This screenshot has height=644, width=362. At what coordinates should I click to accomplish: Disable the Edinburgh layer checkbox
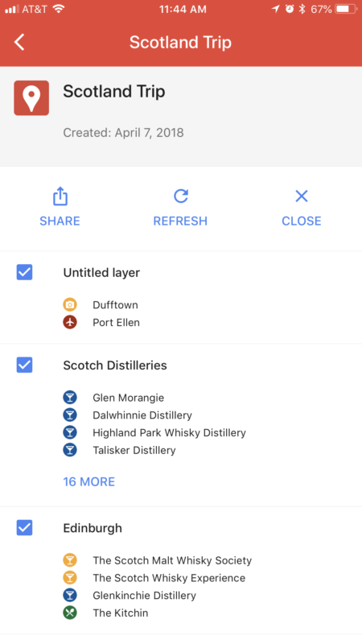pyautogui.click(x=24, y=528)
